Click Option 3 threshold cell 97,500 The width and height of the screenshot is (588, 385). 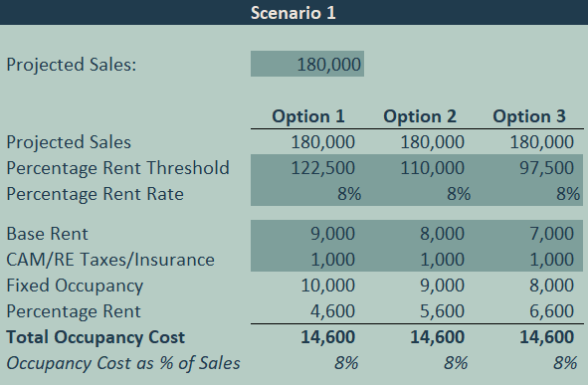click(x=528, y=167)
